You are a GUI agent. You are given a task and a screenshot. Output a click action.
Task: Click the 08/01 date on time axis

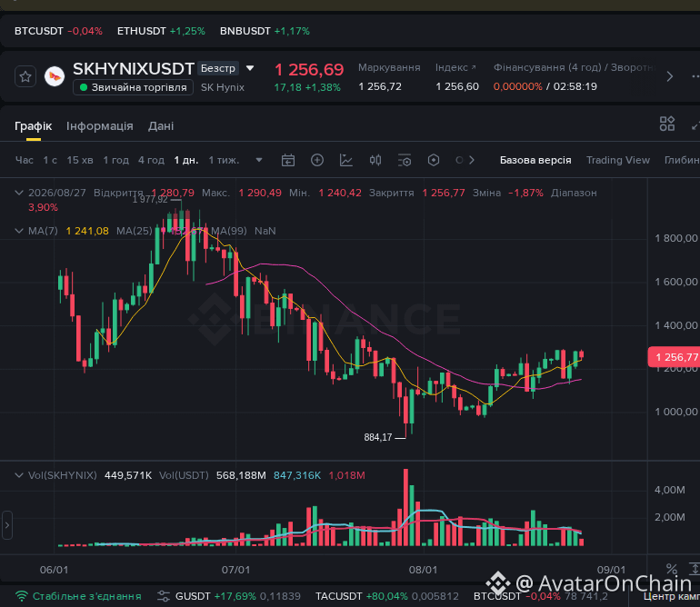tap(423, 570)
